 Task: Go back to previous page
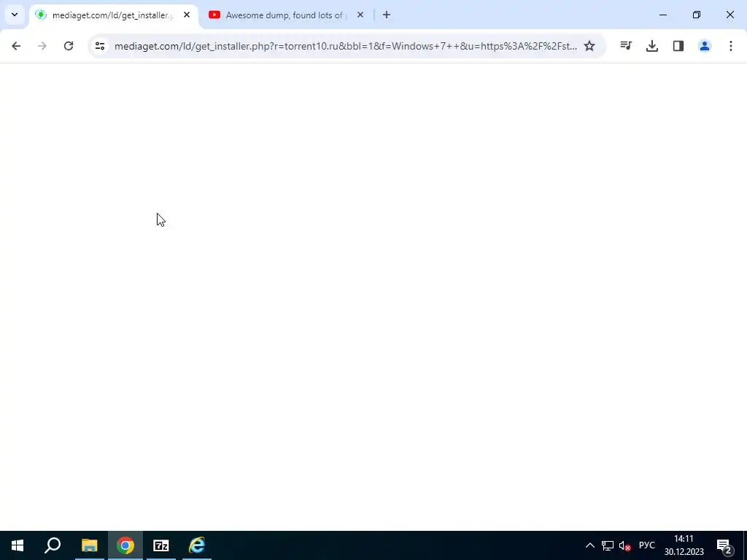click(16, 46)
